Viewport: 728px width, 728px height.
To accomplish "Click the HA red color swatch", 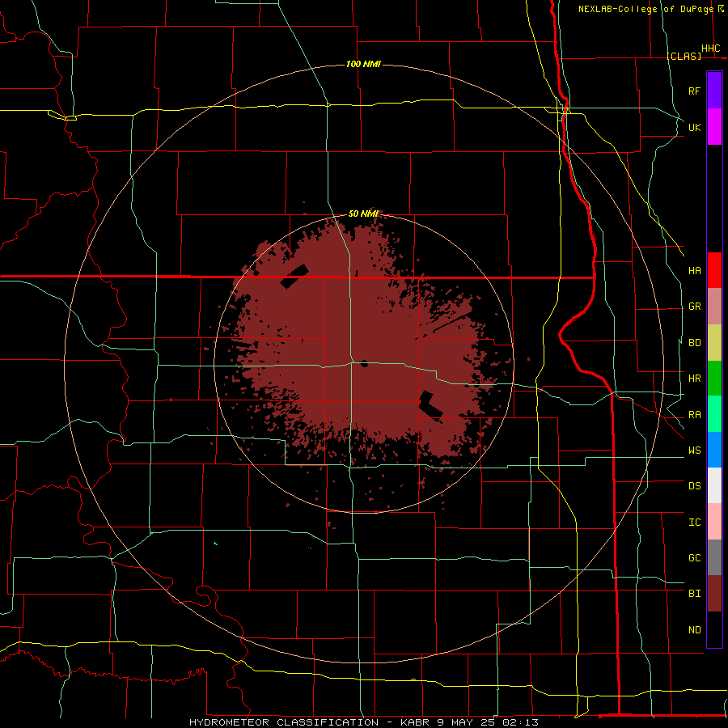I will tap(714, 270).
